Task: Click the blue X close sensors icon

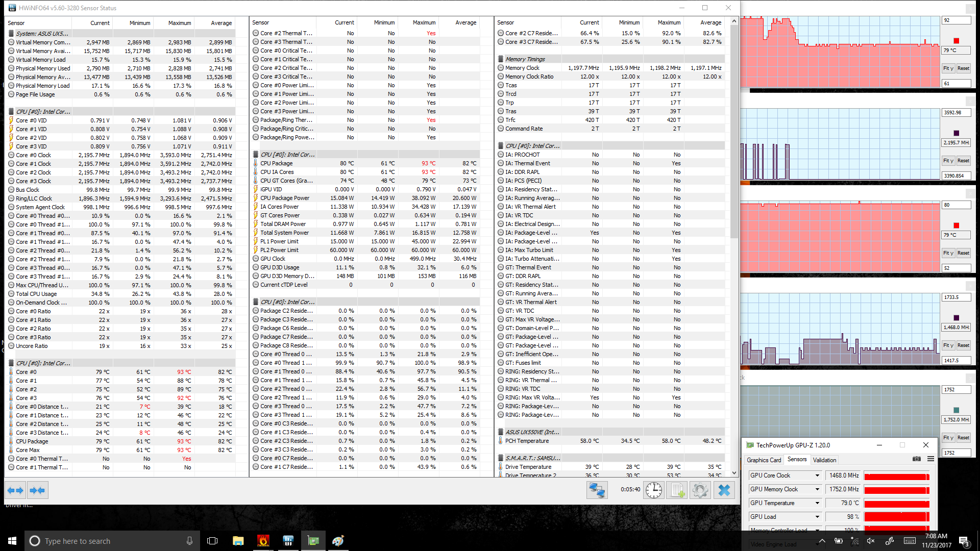Action: (x=724, y=490)
